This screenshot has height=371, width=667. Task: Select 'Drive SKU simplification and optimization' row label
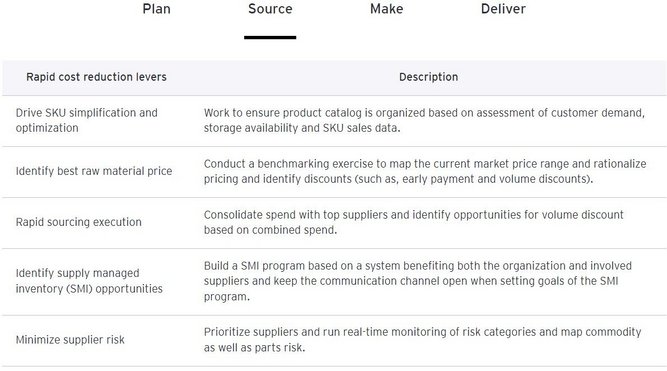(x=87, y=120)
